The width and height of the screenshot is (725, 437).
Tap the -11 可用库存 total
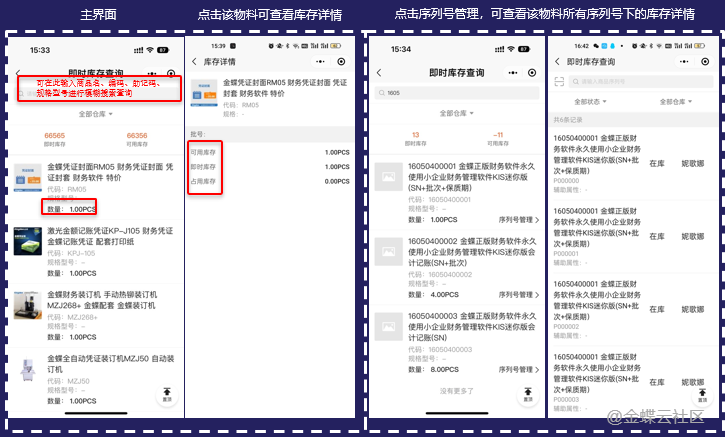tap(498, 138)
